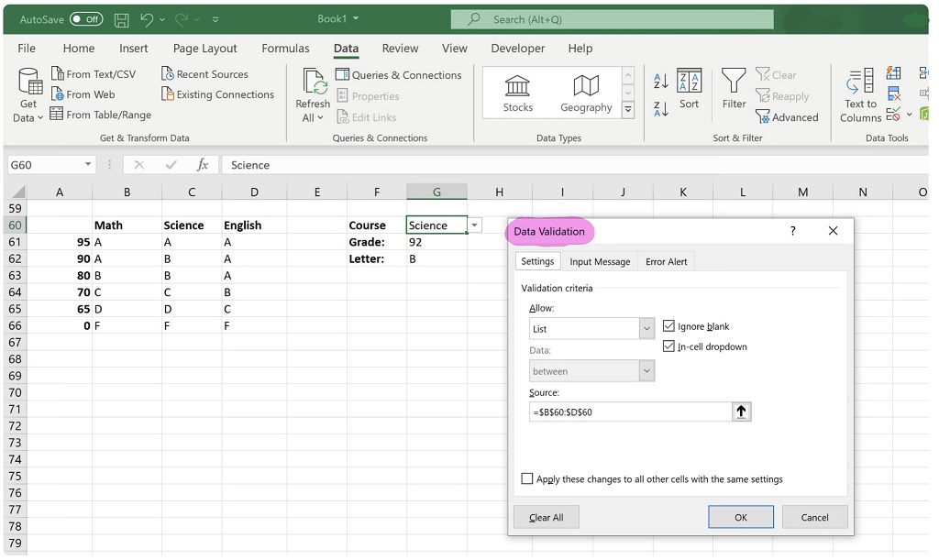Expand the Name Box dropdown
The width and height of the screenshot is (939, 560).
point(88,165)
